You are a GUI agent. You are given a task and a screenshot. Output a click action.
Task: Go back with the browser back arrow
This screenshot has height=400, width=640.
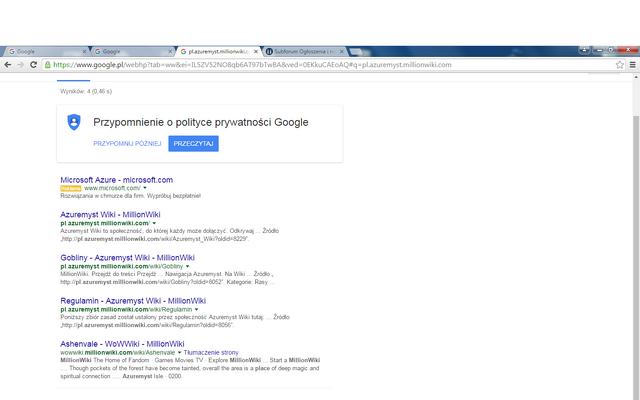pos(7,64)
